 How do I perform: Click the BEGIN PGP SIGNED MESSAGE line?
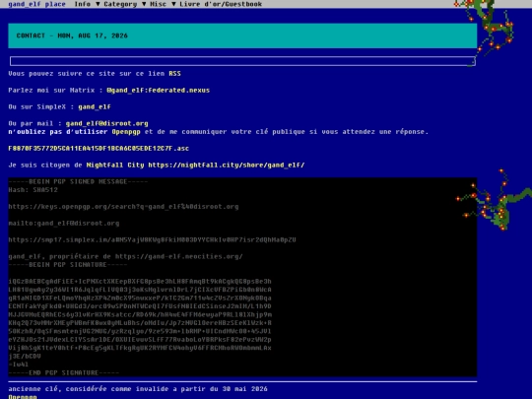[78, 181]
